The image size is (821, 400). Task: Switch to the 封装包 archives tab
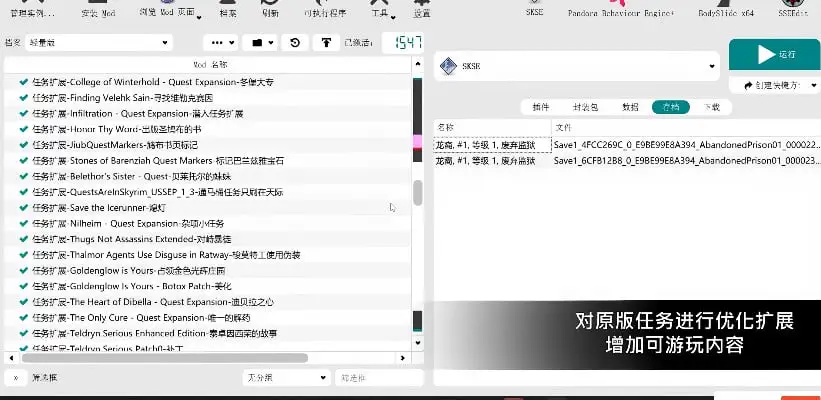pos(585,107)
